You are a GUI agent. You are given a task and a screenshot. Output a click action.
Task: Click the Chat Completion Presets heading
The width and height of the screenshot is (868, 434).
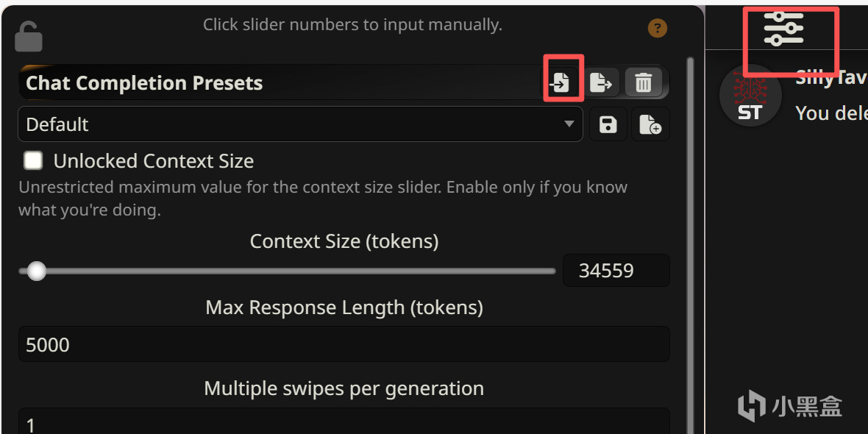144,83
